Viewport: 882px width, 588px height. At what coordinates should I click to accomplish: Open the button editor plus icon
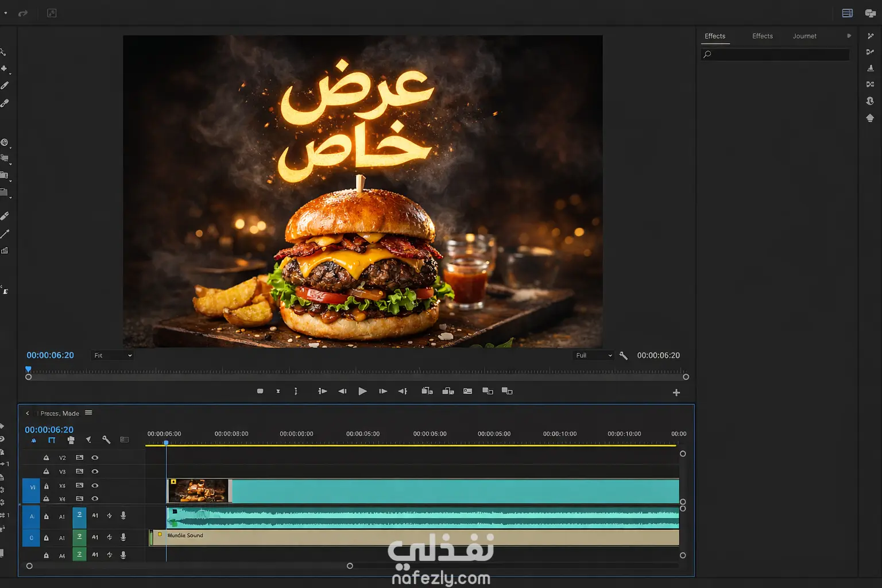(676, 393)
